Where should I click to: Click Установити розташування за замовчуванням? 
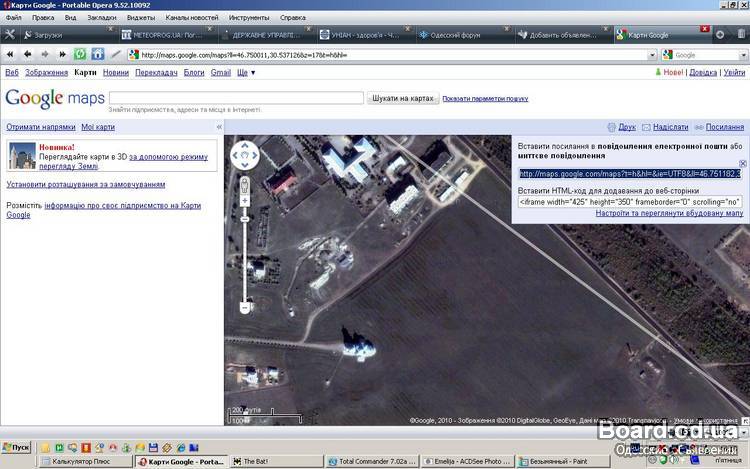[86, 185]
